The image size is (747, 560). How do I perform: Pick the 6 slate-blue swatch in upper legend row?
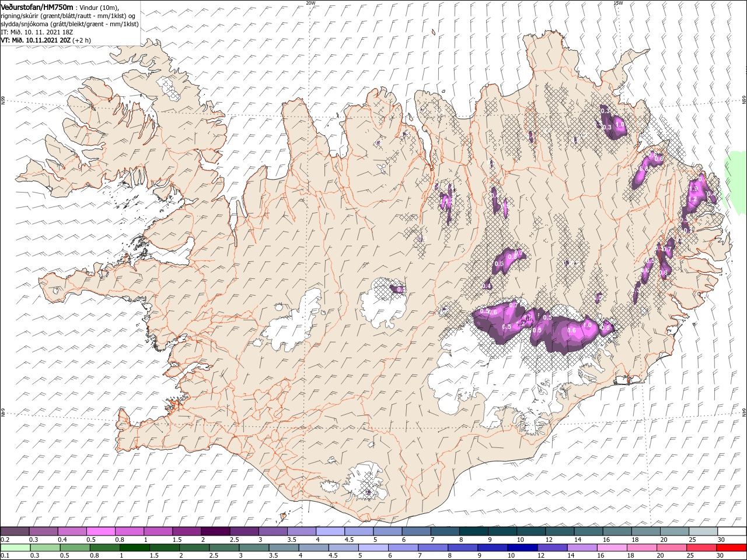point(417,531)
